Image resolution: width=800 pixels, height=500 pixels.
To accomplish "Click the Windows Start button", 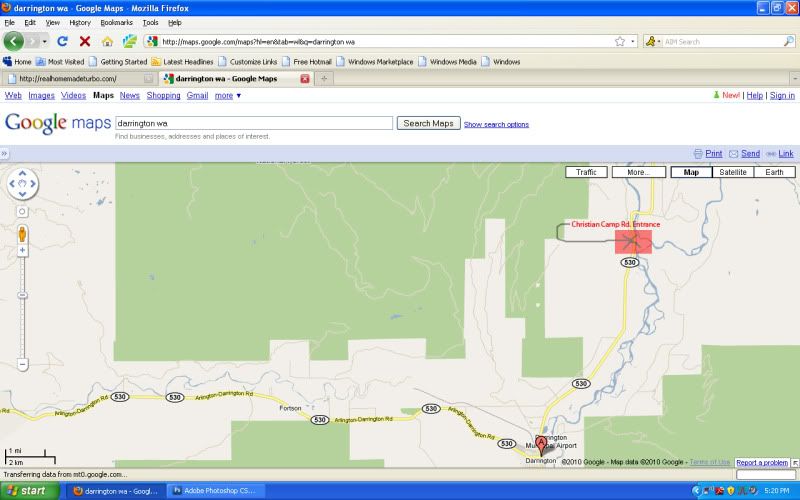I will tap(29, 491).
